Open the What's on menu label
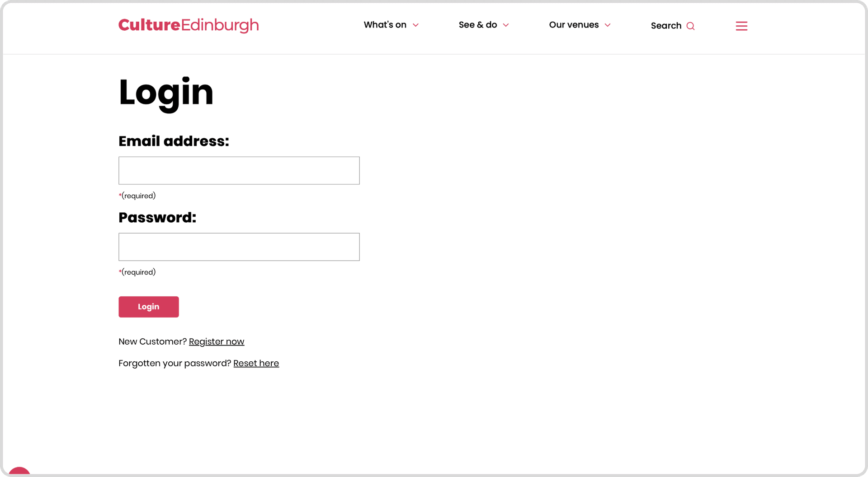 tap(385, 25)
